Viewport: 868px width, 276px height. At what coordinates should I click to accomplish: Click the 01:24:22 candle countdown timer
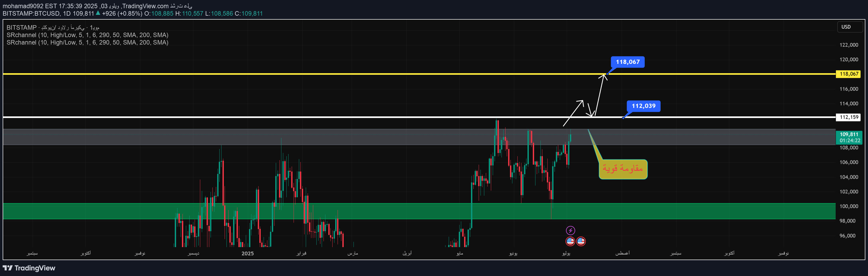coord(849,141)
